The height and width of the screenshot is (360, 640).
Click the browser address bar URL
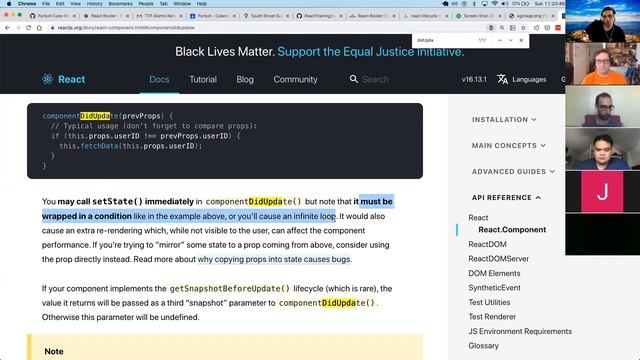coord(126,28)
